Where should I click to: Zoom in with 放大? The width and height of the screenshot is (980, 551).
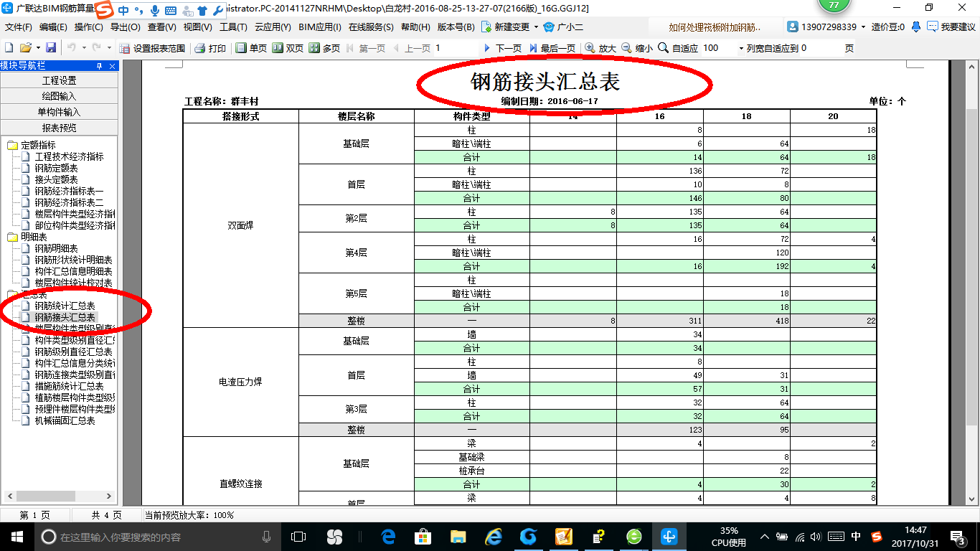click(600, 48)
